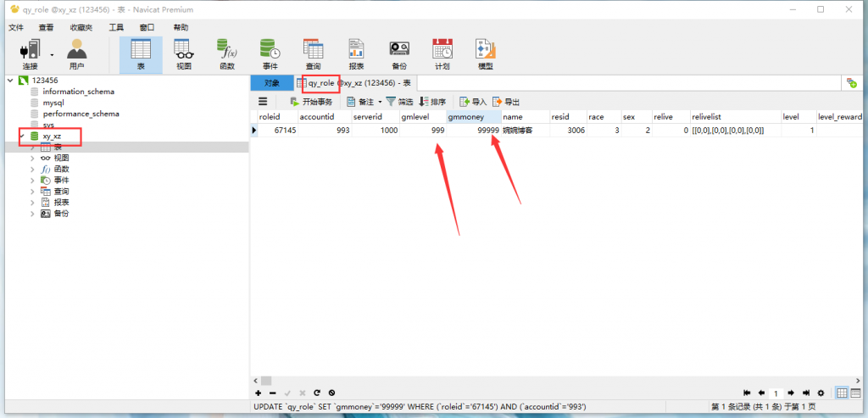Click the 备份 (Backup) toolbar icon
This screenshot has height=418, width=868.
click(399, 53)
